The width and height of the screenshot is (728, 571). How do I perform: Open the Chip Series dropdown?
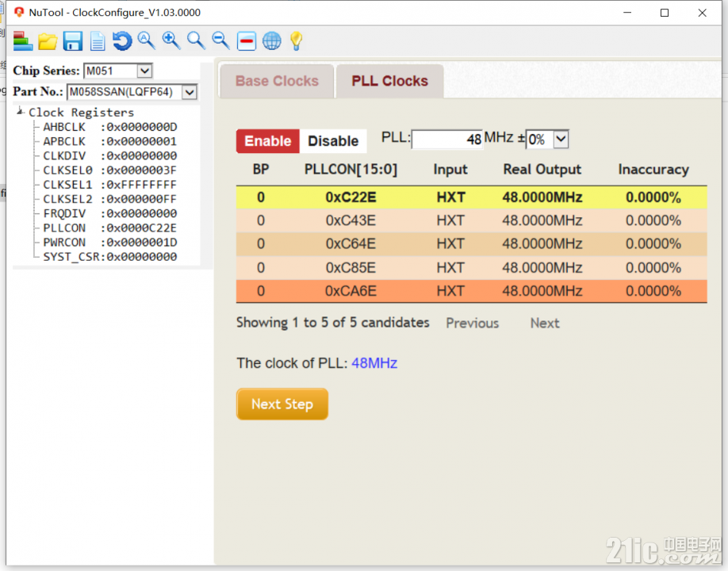145,71
